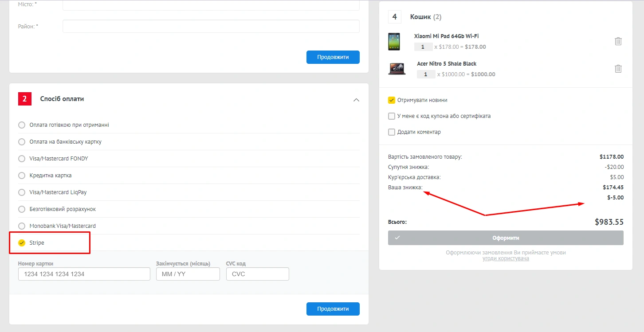Screen dimensions: 644x332
Task: Select Monobank Visa/Mastercard option
Action: [22, 226]
